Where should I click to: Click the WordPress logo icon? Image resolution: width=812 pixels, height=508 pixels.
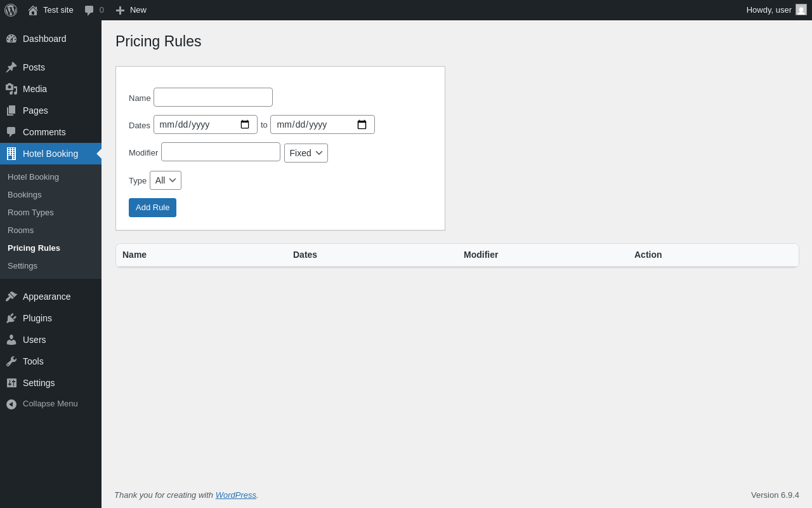11,10
